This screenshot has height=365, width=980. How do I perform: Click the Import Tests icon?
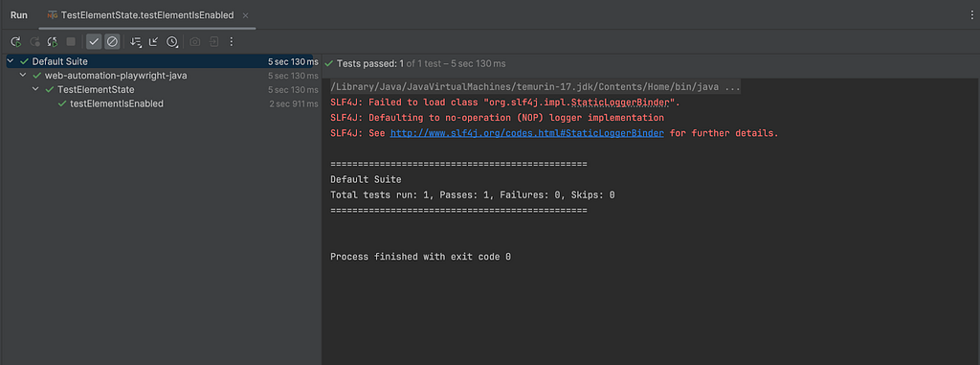(213, 42)
